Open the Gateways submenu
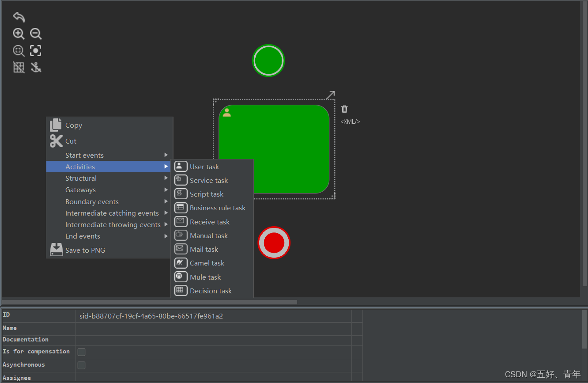The height and width of the screenshot is (383, 588). point(109,190)
